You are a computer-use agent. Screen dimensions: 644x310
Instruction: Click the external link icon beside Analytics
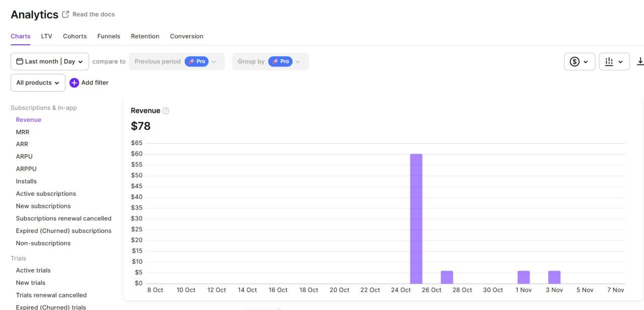64,14
